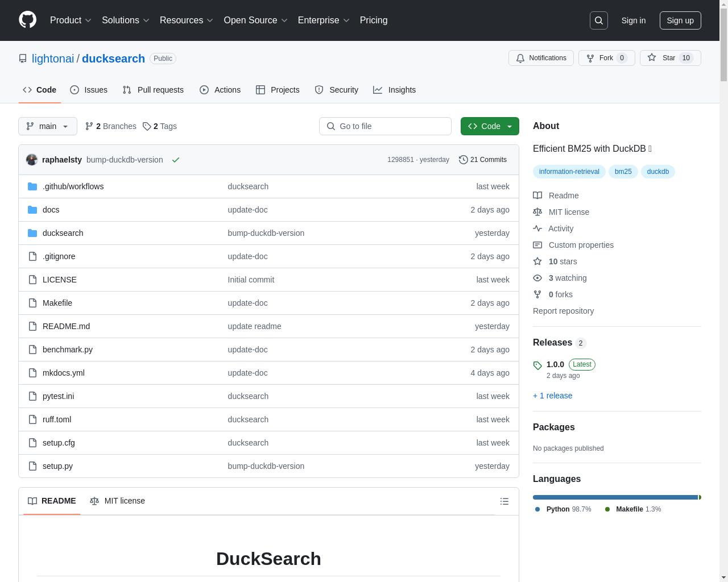Open the Custom properties link

573,245
